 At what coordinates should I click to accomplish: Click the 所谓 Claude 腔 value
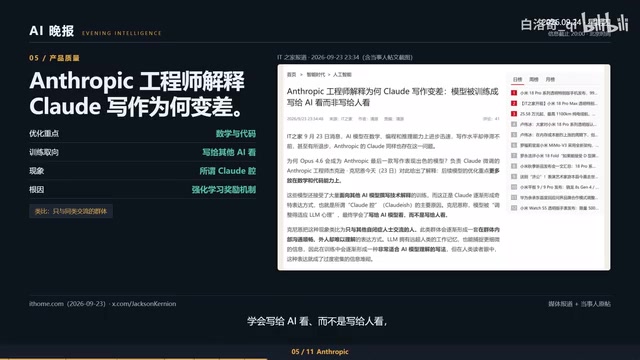[x=227, y=171]
